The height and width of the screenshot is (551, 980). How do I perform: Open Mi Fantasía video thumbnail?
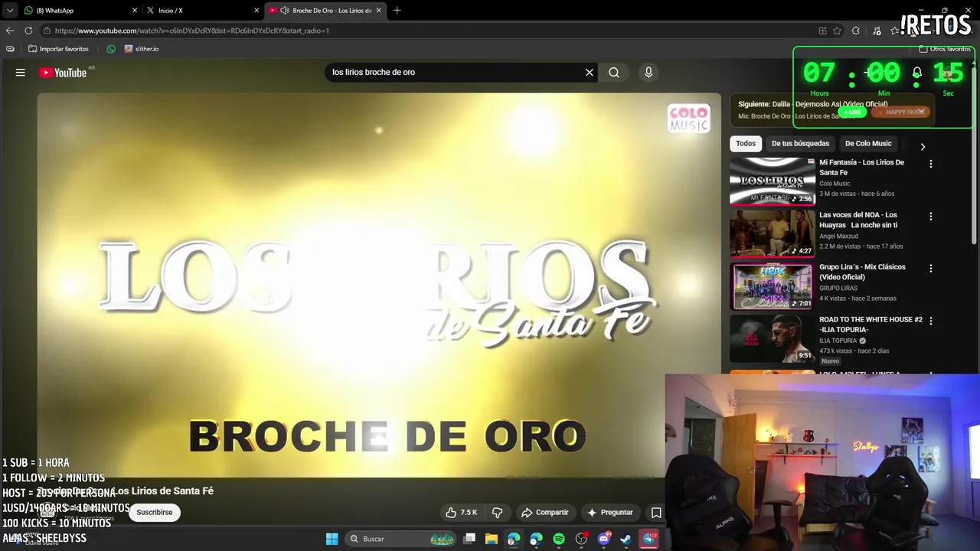click(x=772, y=181)
